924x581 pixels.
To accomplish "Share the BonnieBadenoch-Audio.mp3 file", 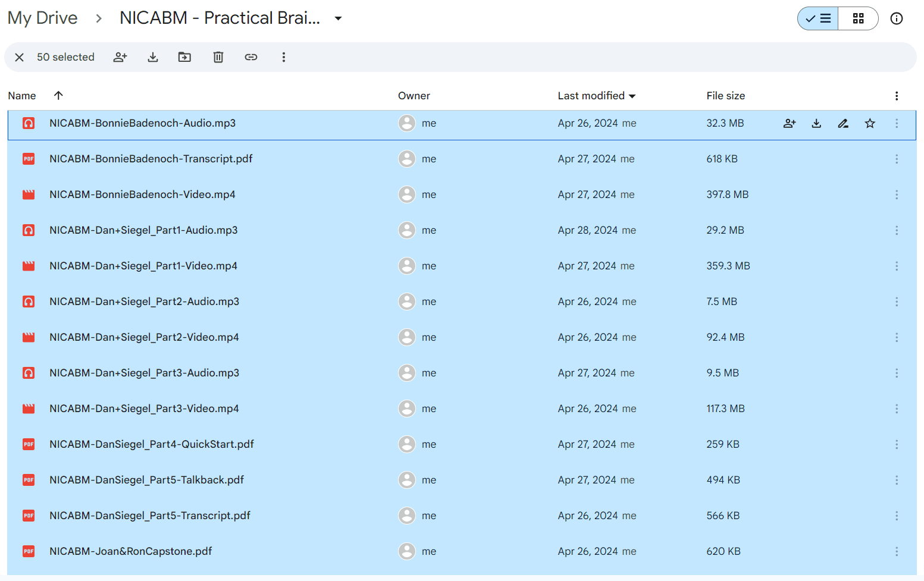I will (790, 123).
